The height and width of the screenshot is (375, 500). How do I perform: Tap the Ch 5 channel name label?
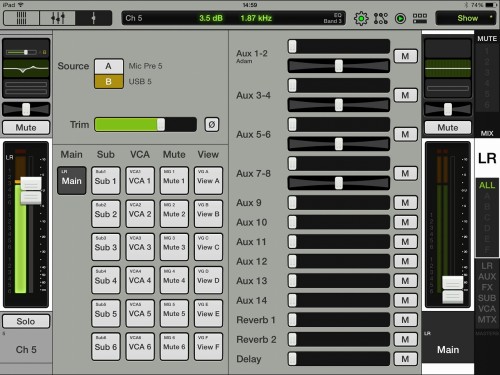click(x=26, y=350)
